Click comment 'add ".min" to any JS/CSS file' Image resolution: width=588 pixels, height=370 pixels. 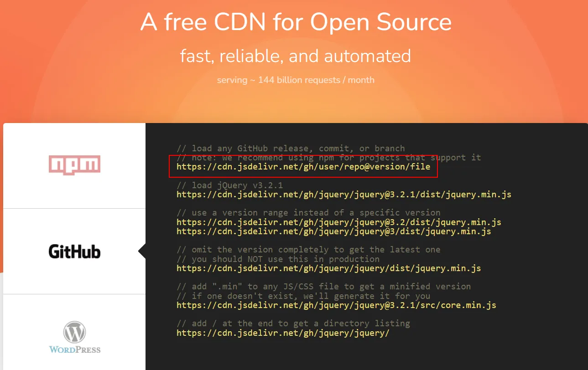tap(323, 286)
